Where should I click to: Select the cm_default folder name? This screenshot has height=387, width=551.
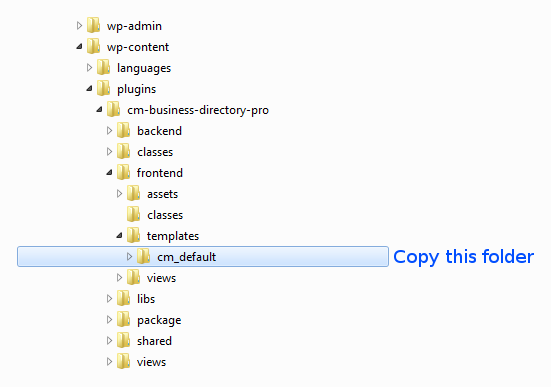click(186, 257)
